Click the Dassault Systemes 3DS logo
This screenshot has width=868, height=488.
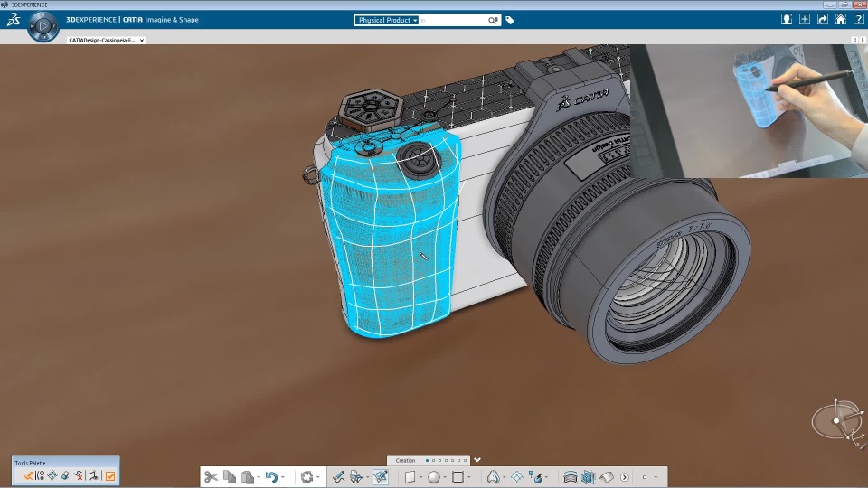click(x=14, y=20)
